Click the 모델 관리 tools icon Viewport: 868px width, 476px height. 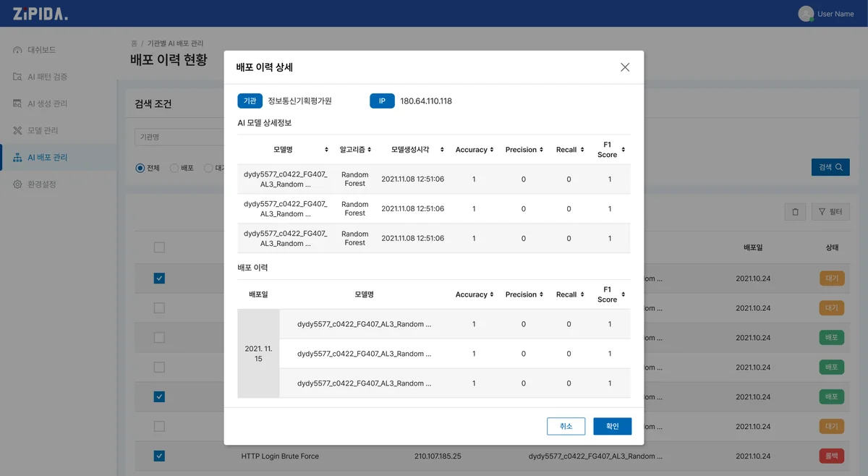pyautogui.click(x=18, y=130)
